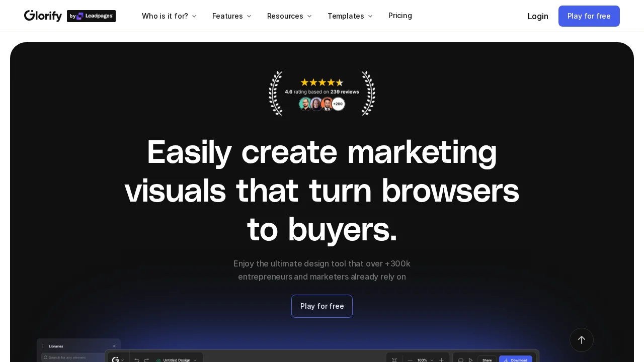Screen dimensions: 644x362
Task: Click the teal-background reviewer avatar
Action: click(305, 104)
